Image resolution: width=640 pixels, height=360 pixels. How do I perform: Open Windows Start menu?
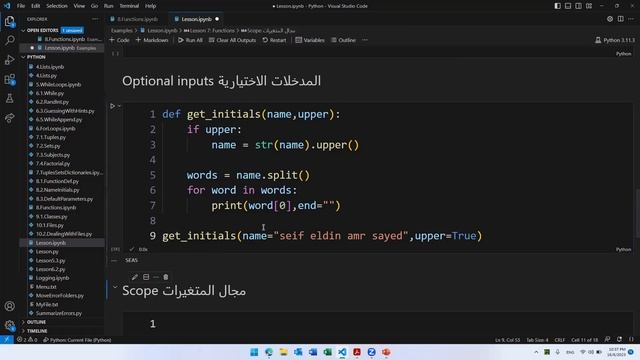point(254,352)
